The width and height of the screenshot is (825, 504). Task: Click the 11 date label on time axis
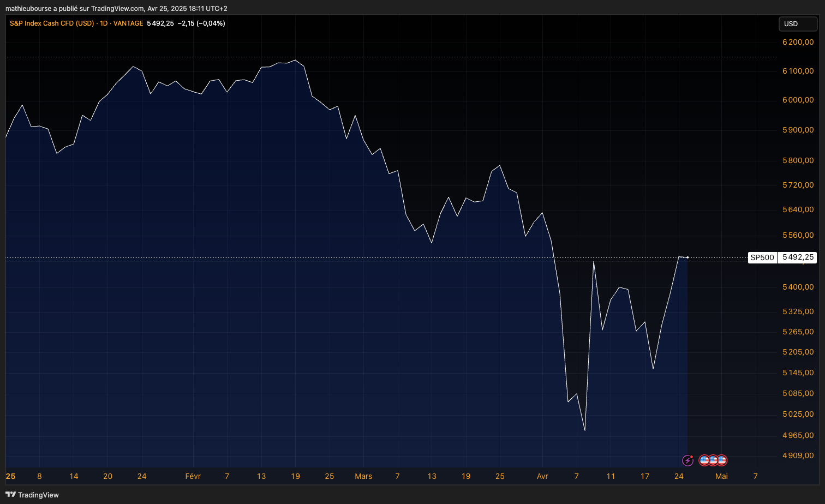click(611, 476)
